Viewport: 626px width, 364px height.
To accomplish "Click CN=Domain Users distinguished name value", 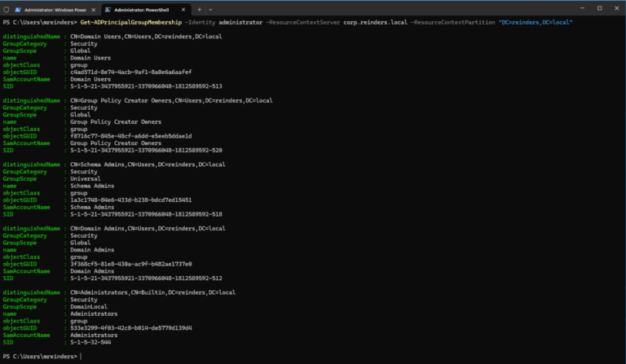I will pos(146,37).
